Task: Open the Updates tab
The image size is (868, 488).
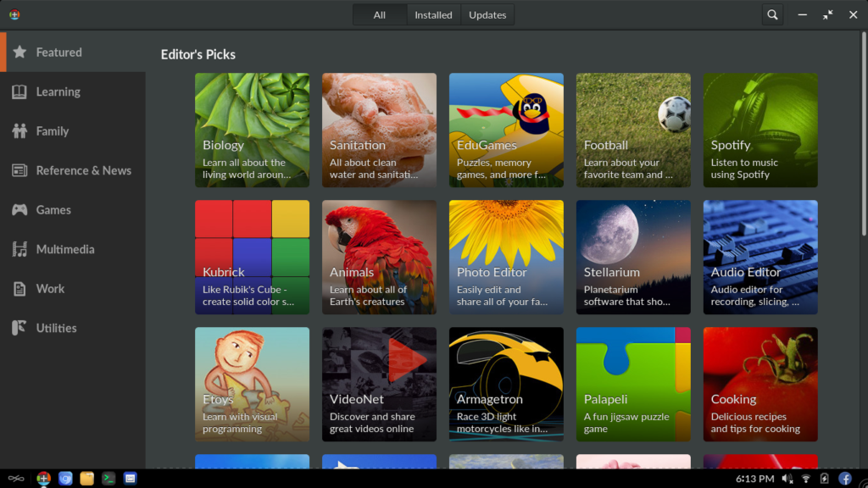Action: pos(487,15)
